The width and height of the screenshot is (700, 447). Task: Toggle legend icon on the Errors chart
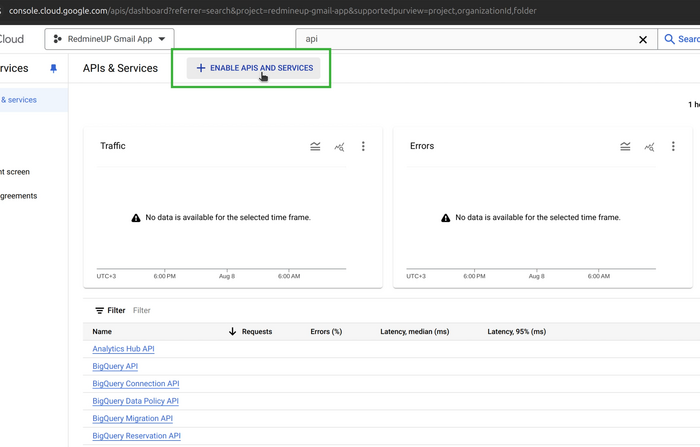click(x=625, y=147)
